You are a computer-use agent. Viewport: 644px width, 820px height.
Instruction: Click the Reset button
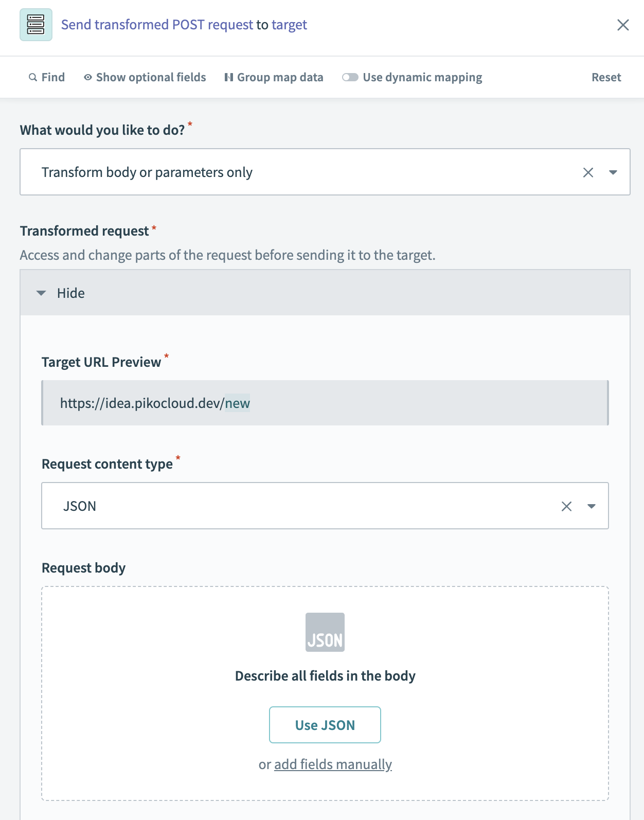[606, 77]
